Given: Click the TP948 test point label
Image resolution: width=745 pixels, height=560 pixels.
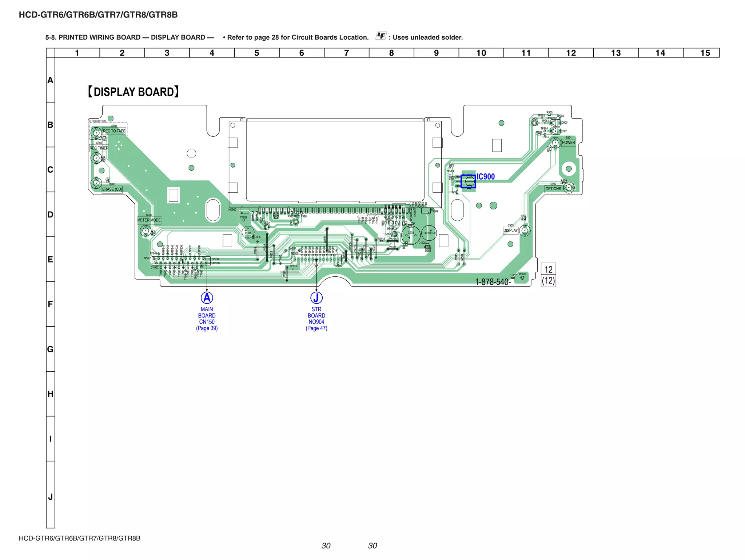Looking at the screenshot, I should [x=435, y=211].
